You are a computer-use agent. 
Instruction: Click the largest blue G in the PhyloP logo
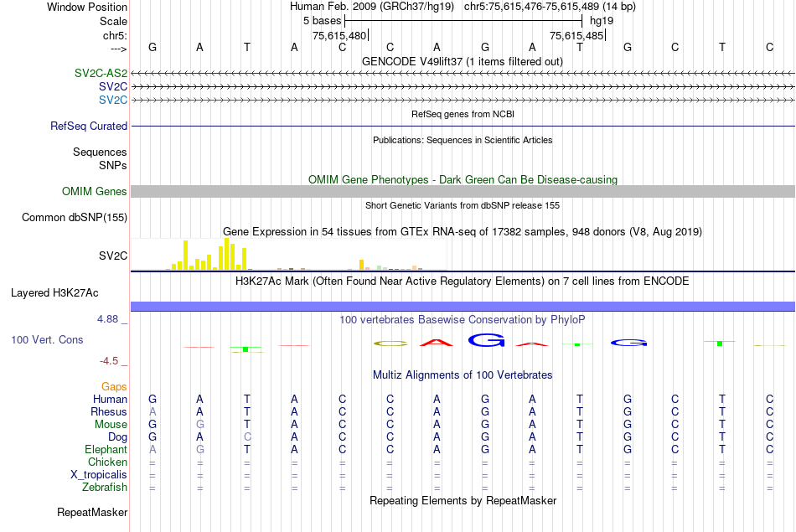pos(486,340)
